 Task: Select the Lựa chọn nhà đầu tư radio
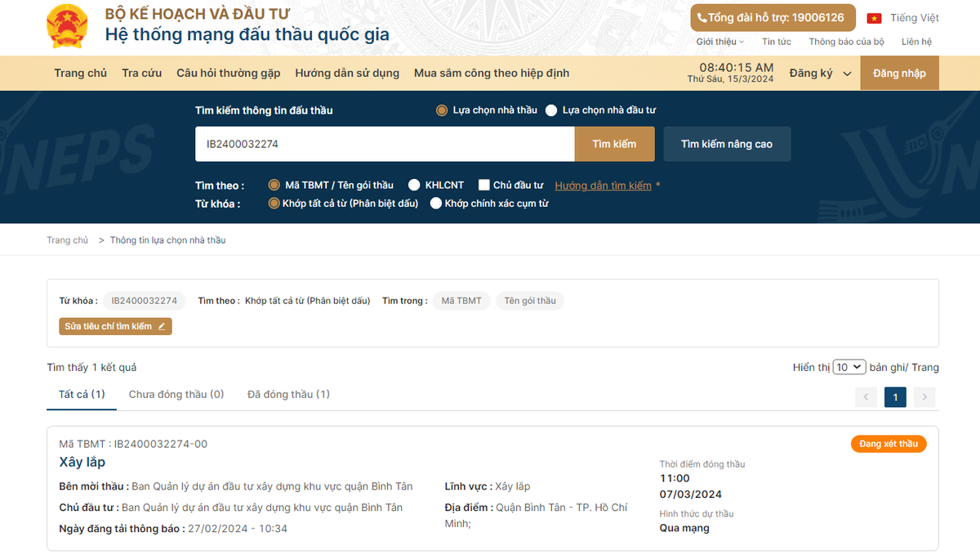[551, 110]
